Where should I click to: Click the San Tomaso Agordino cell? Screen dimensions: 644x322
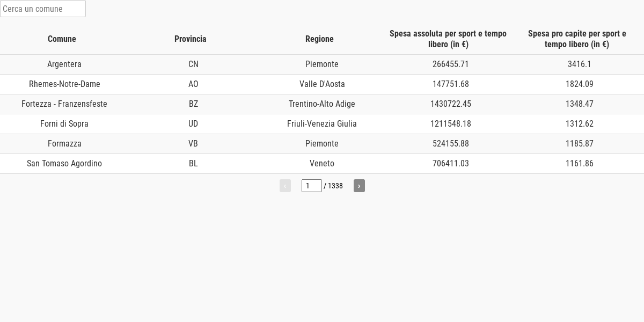point(64,164)
